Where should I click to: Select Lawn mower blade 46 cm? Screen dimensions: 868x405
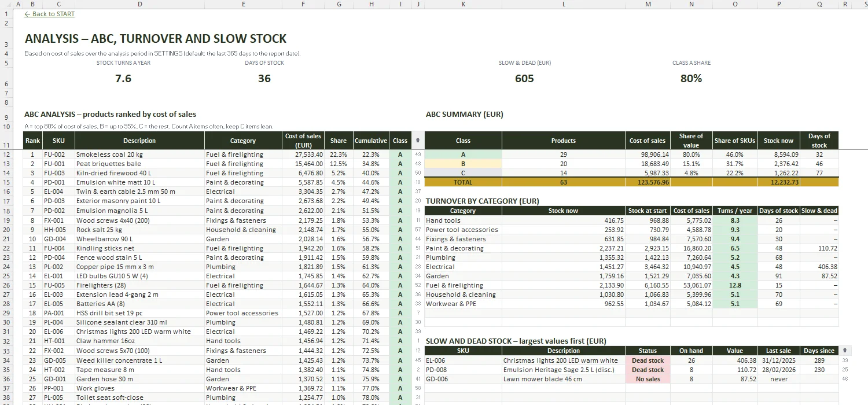tap(564, 379)
